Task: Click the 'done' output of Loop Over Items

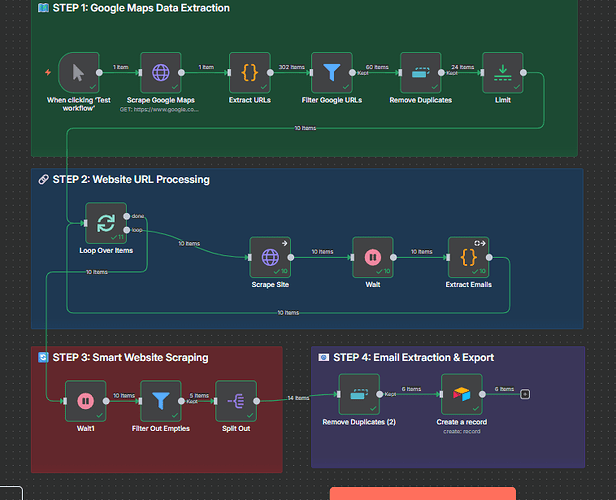Action: (x=126, y=216)
